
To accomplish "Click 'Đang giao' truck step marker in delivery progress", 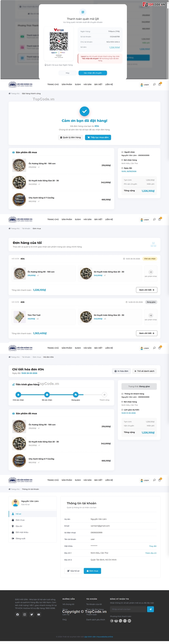I will [x=75, y=395].
